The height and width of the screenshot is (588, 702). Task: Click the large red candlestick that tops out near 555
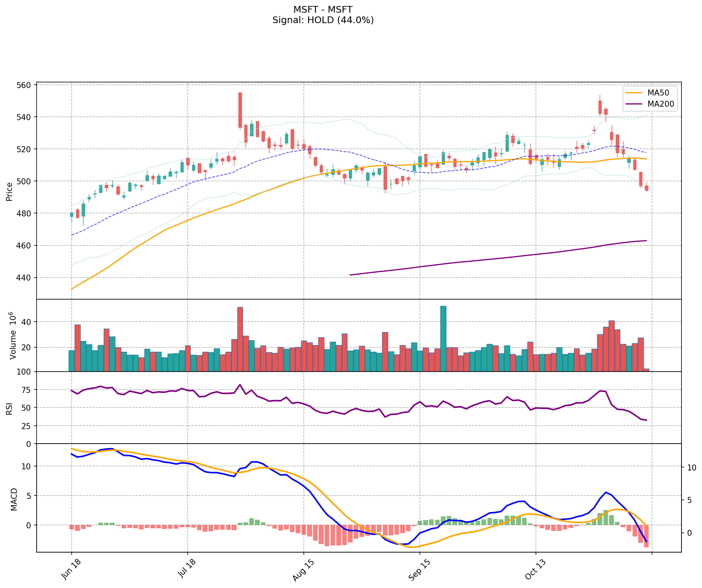(x=240, y=110)
